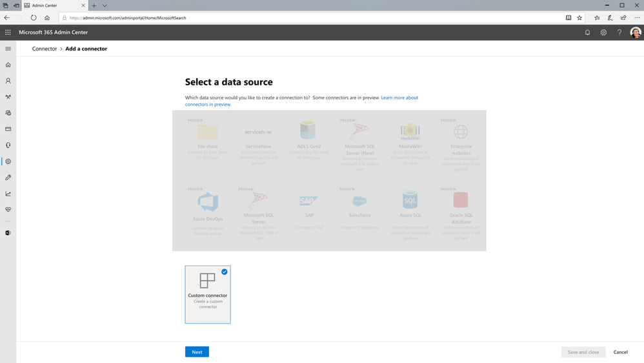
Task: Select the Custom connector card
Action: tap(208, 295)
